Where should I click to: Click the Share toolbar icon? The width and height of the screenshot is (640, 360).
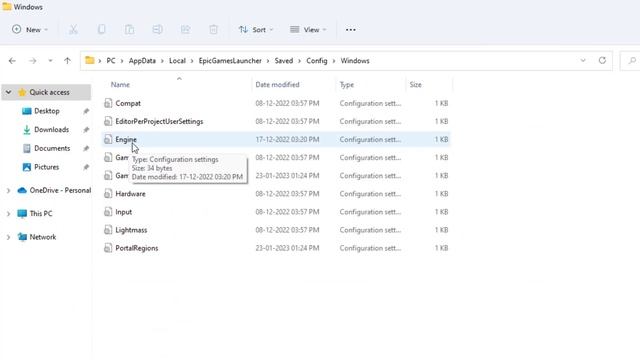point(186,30)
